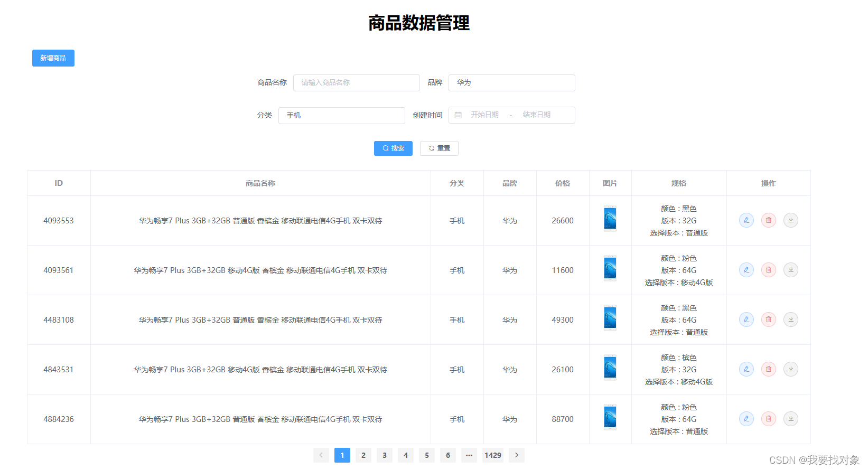The width and height of the screenshot is (868, 470).
Task: Select ID cell 4093553
Action: point(59,221)
